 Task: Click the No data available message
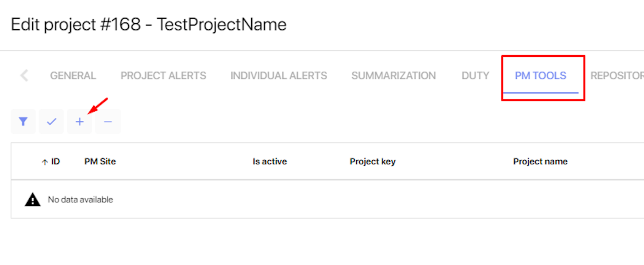click(80, 200)
